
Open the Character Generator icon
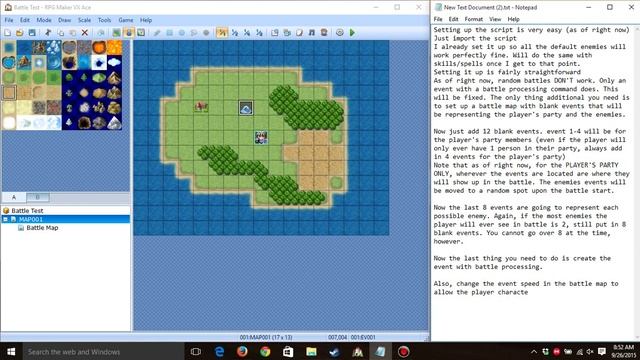[324, 33]
